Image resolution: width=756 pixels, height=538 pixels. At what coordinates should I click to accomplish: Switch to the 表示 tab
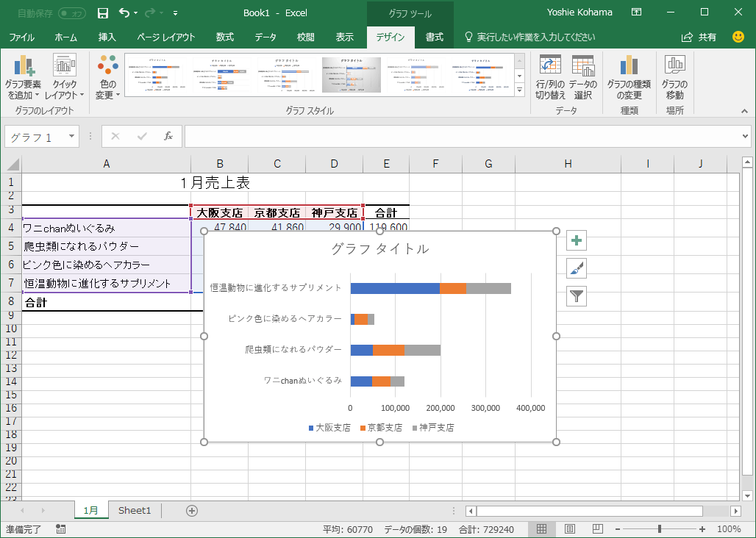[x=344, y=37]
